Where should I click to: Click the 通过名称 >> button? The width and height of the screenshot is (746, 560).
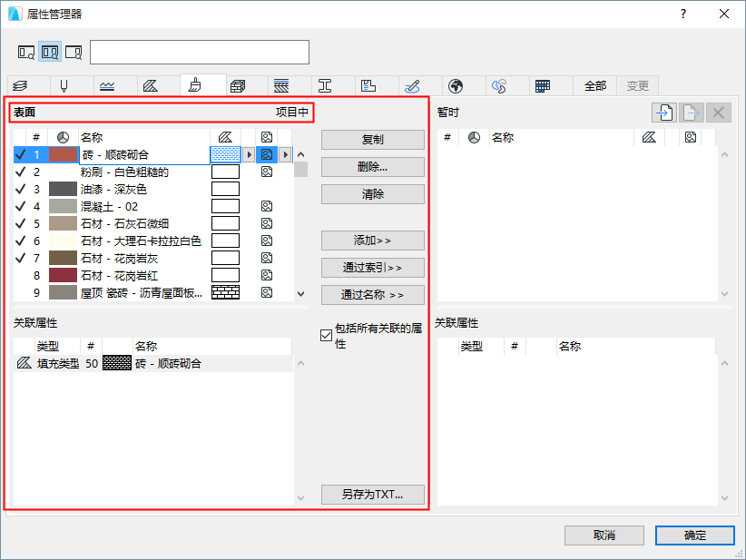pos(372,295)
